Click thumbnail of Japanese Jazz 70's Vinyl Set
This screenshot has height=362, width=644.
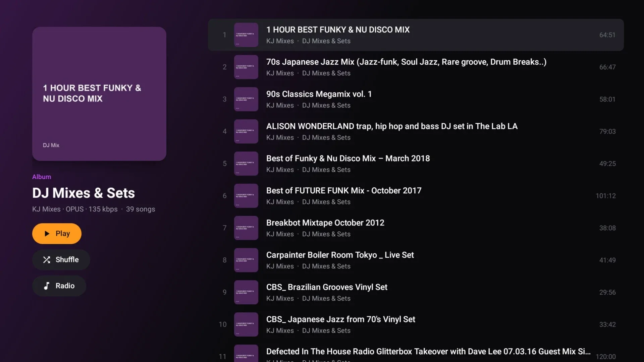coord(246,324)
